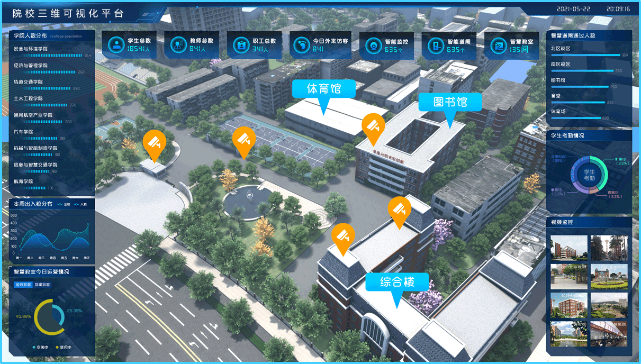Click the 今日外来访客 footprint icon
The image size is (641, 364).
[303, 45]
